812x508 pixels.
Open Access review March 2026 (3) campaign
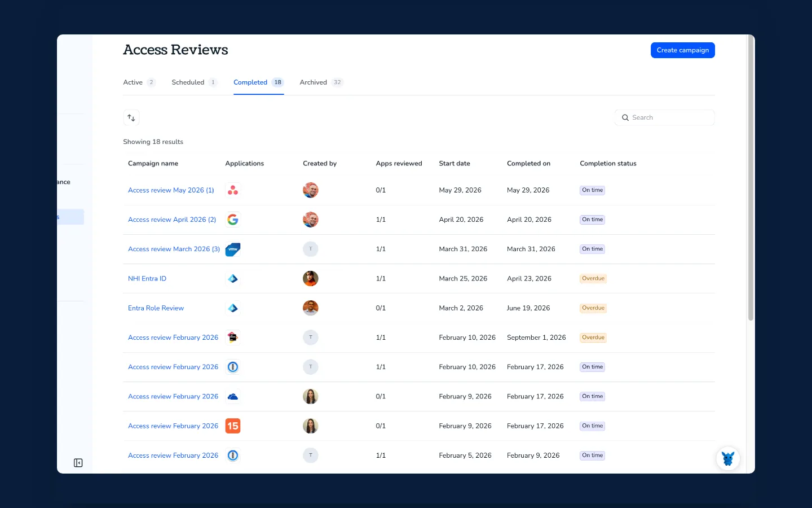[x=174, y=249]
